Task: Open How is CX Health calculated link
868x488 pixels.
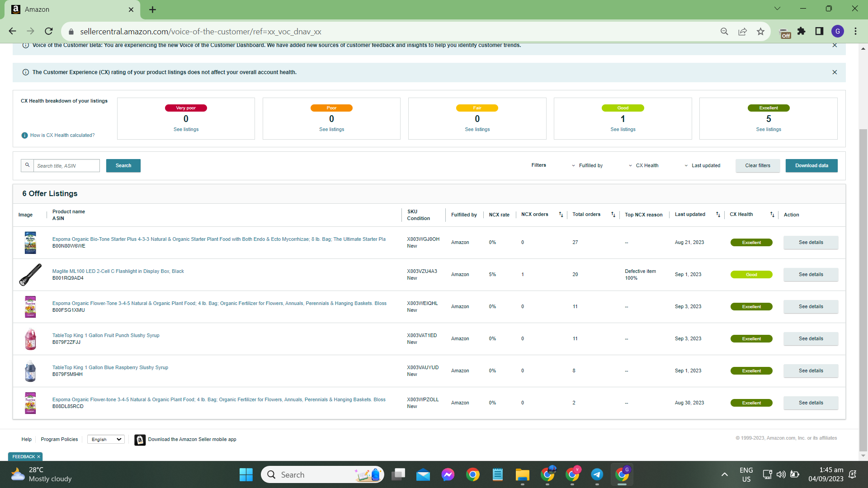Action: pyautogui.click(x=62, y=136)
